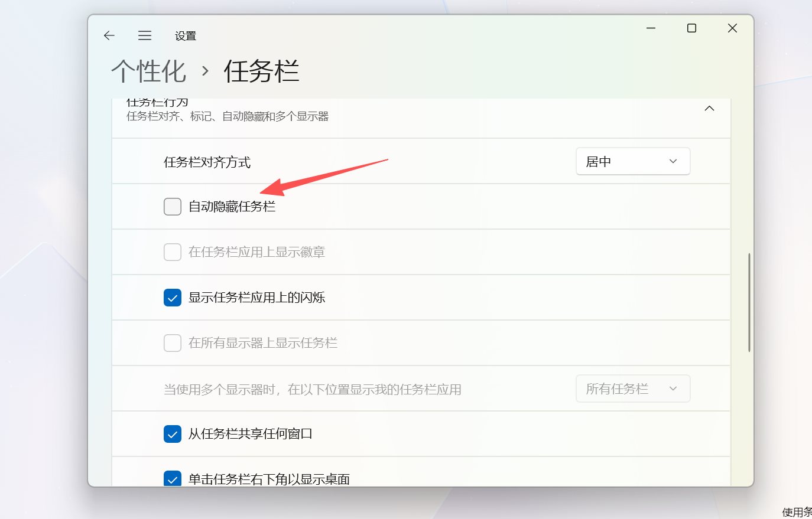Click the vertical scrollbar thumb

coord(749,302)
